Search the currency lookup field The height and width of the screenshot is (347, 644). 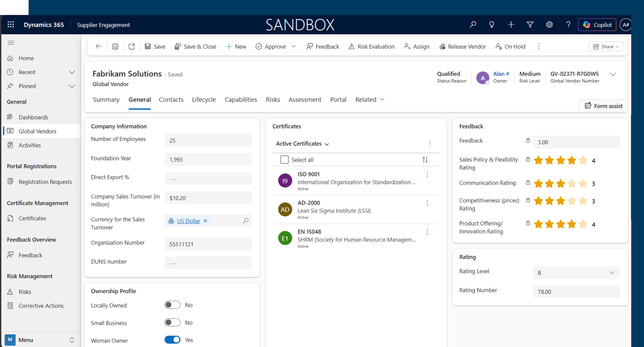coord(246,221)
